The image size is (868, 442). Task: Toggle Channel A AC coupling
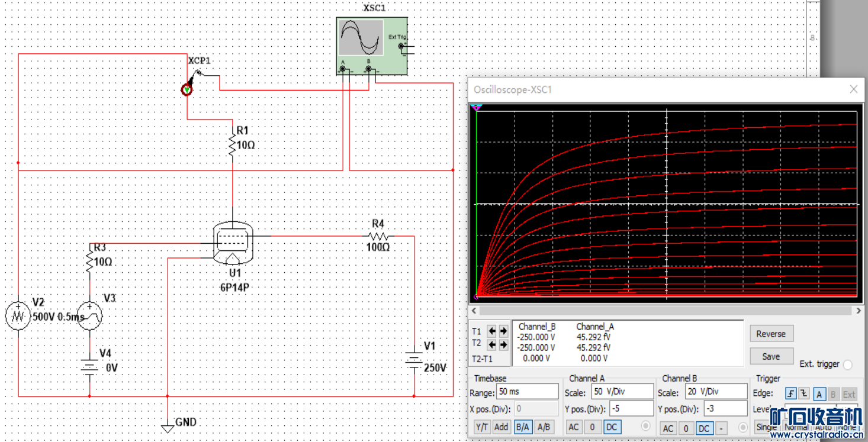pos(574,427)
